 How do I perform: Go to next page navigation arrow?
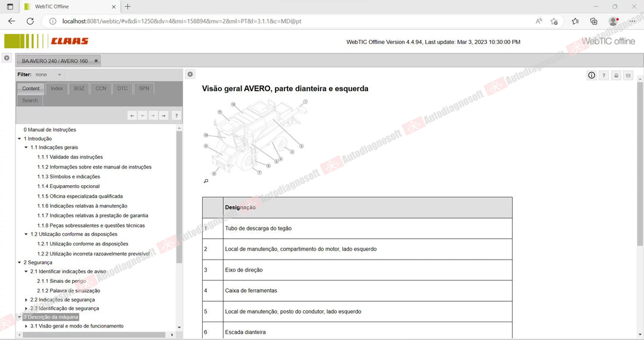coord(153,116)
